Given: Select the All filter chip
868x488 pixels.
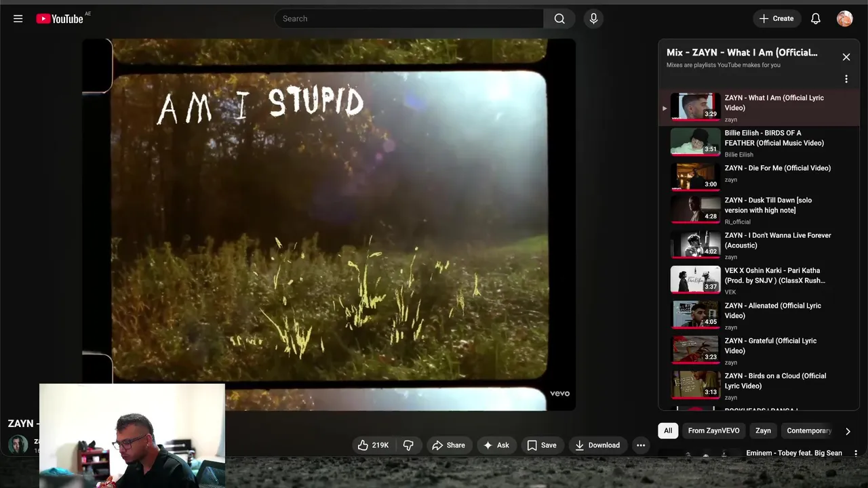Looking at the screenshot, I should tap(668, 431).
